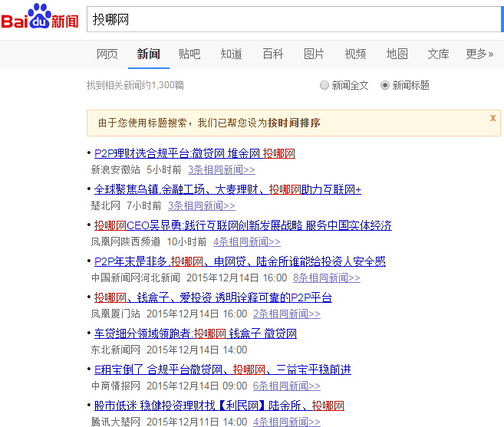The height and width of the screenshot is (427, 504).
Task: Open article P2P理财选合规平台 微贷网 堆金网 投哪网
Action: click(x=195, y=153)
